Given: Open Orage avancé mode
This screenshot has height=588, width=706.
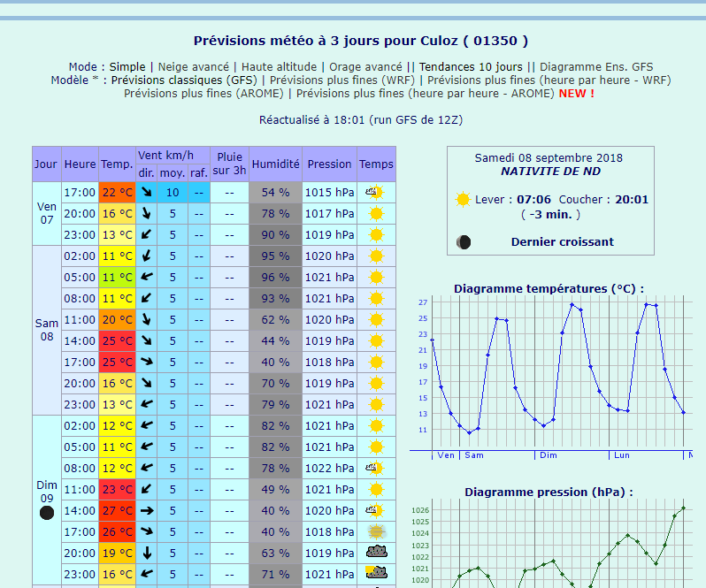Looking at the screenshot, I should coord(365,67).
